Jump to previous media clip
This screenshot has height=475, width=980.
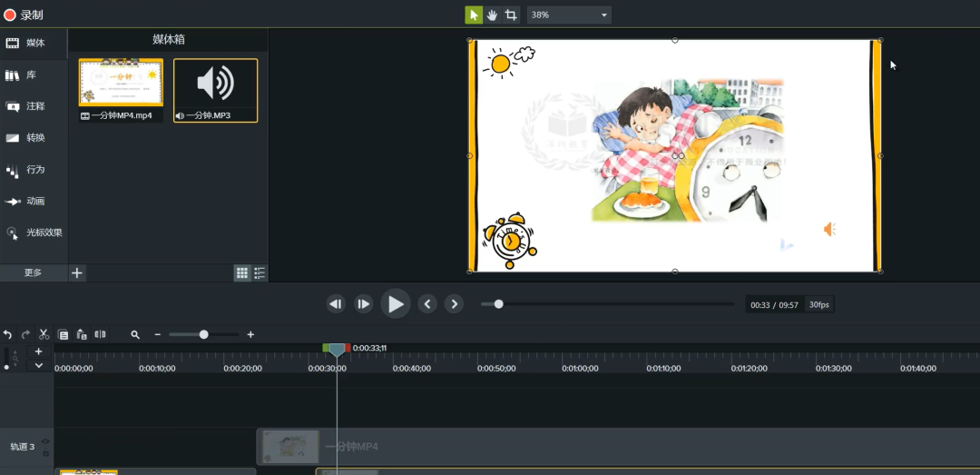pyautogui.click(x=427, y=305)
